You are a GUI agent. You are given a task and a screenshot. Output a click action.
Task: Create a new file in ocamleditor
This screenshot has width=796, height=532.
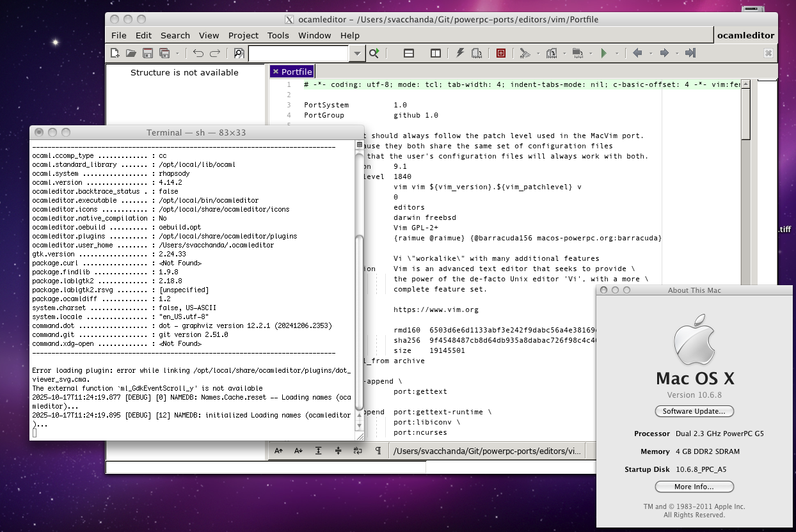[116, 53]
